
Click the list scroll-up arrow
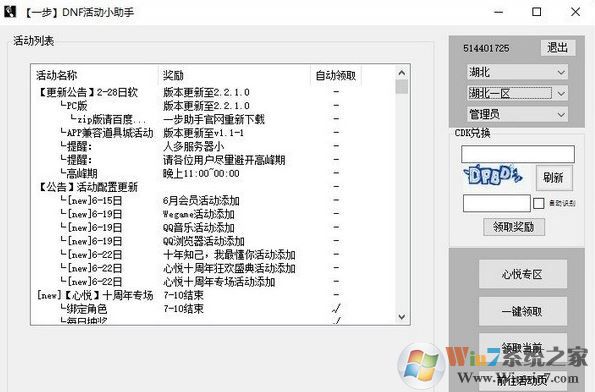point(402,72)
